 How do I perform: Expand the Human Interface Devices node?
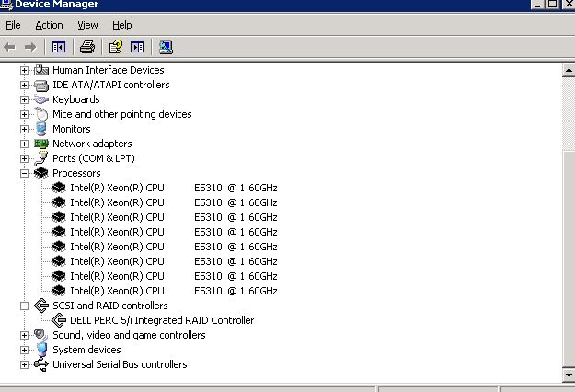coord(24,70)
